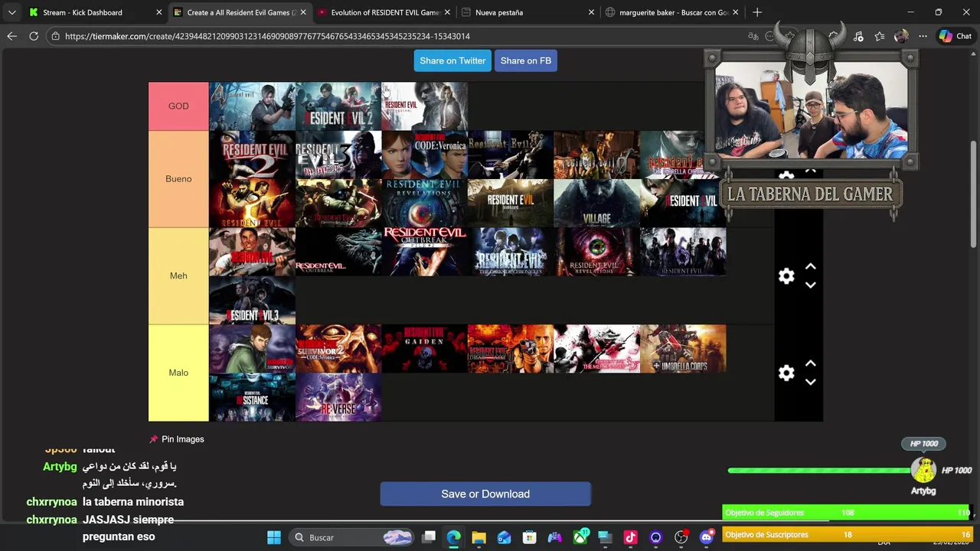Image resolution: width=980 pixels, height=551 pixels.
Task: Click the Share on Twitter button
Action: pos(452,60)
